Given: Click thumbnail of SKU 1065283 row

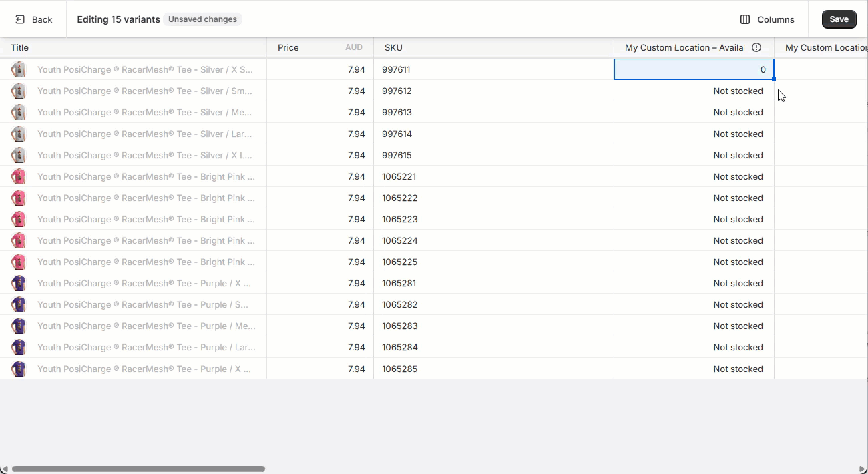Looking at the screenshot, I should pos(19,326).
